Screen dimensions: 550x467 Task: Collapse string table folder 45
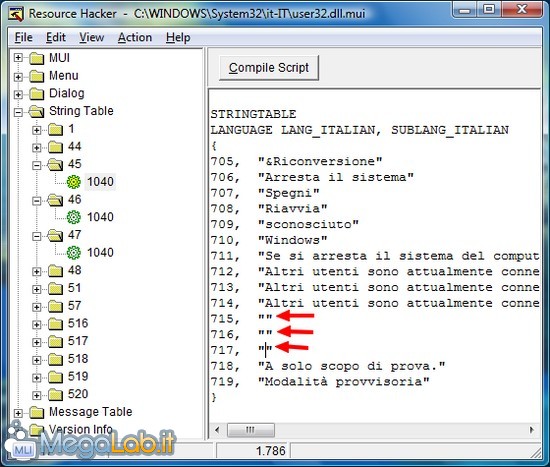coord(36,165)
